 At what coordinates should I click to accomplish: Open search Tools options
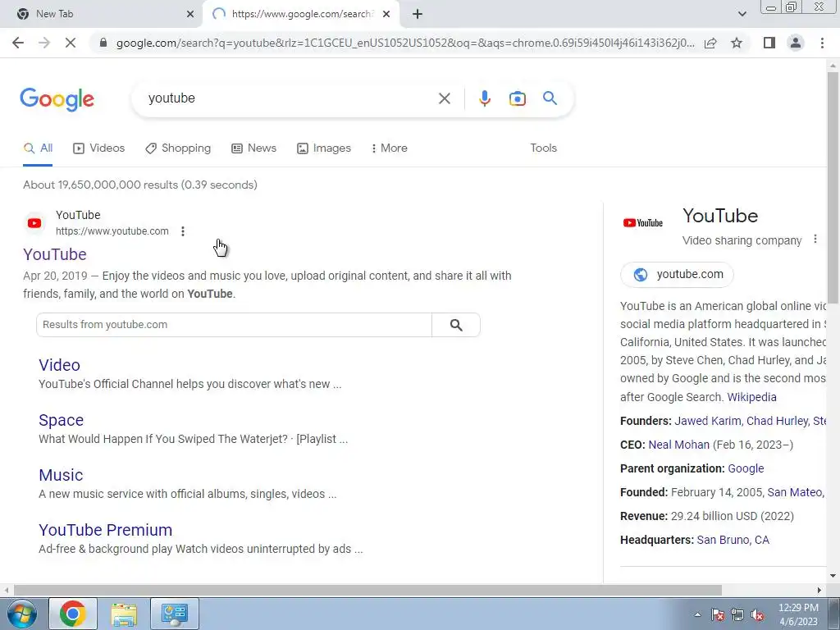pos(543,148)
